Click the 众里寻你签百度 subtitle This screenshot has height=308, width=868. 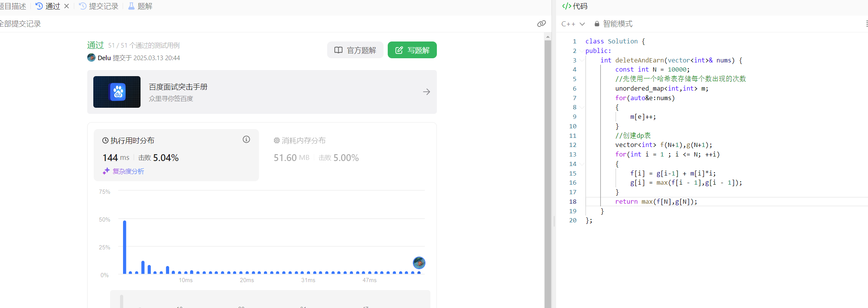(171, 99)
